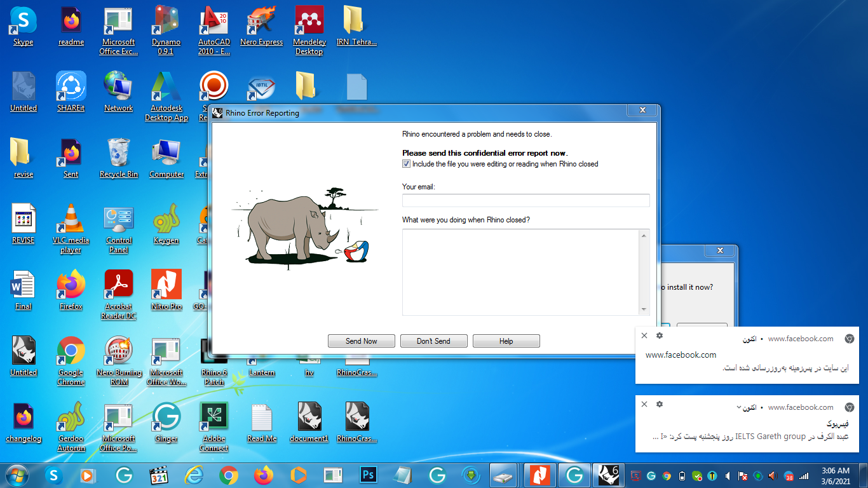Click the description box scrollbar down arrow

coord(644,309)
